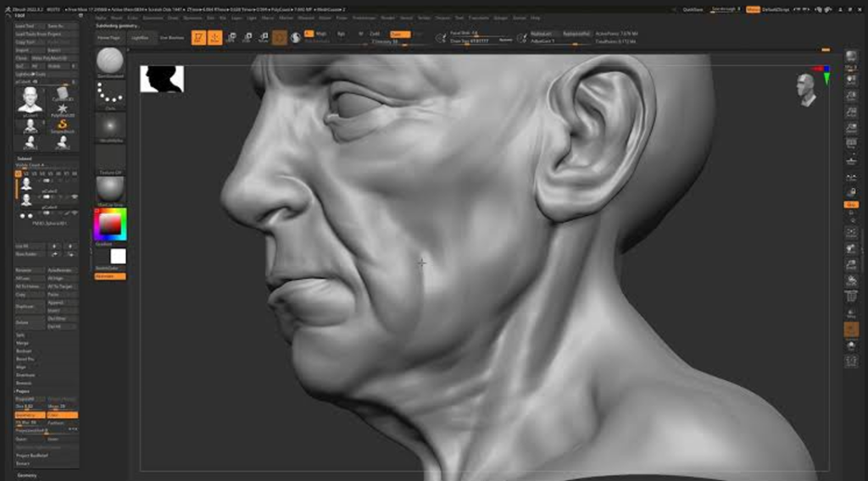The image size is (868, 481).
Task: Toggle the Transp transparency icon
Action: coord(851,313)
